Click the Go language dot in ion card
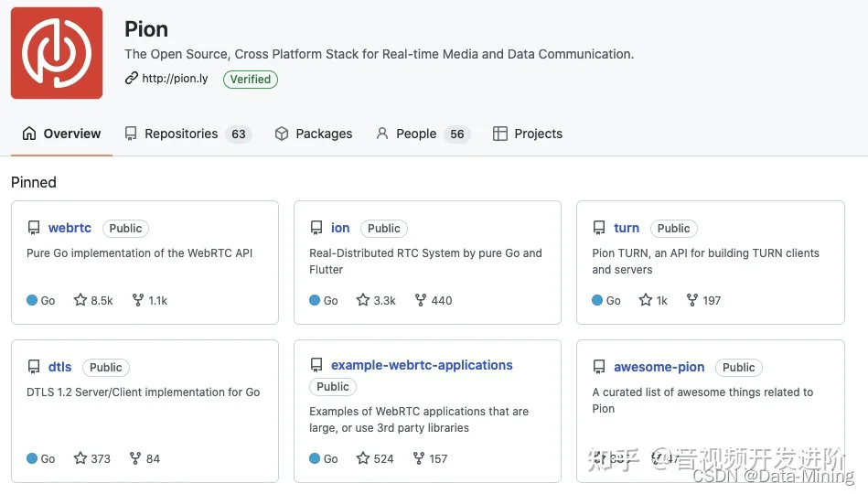Image resolution: width=868 pixels, height=494 pixels. 315,300
